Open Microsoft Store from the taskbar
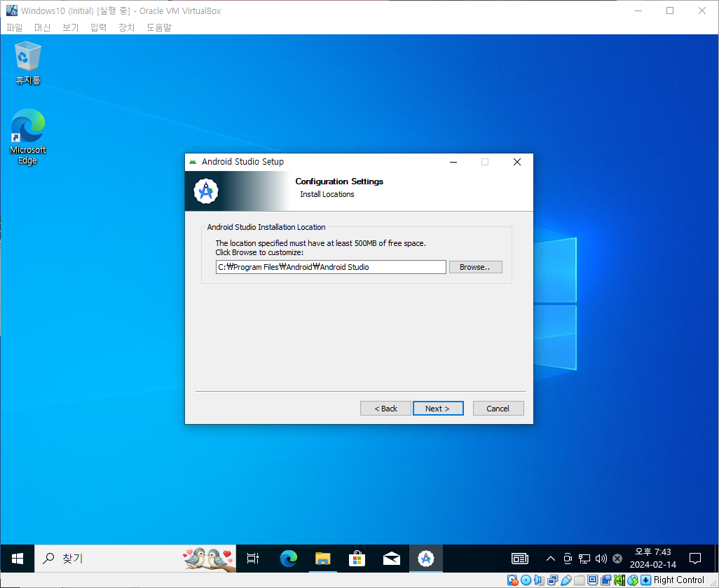The width and height of the screenshot is (719, 588). (x=357, y=558)
